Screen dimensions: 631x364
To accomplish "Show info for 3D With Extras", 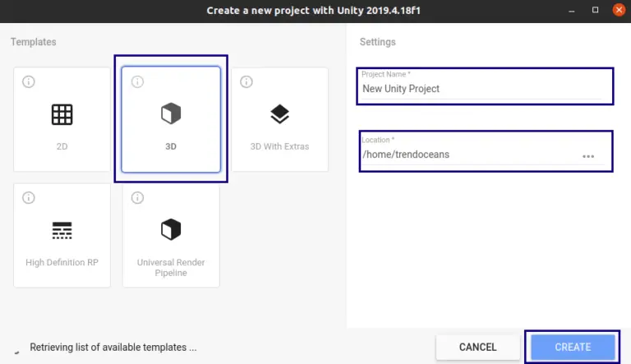I will pyautogui.click(x=246, y=82).
